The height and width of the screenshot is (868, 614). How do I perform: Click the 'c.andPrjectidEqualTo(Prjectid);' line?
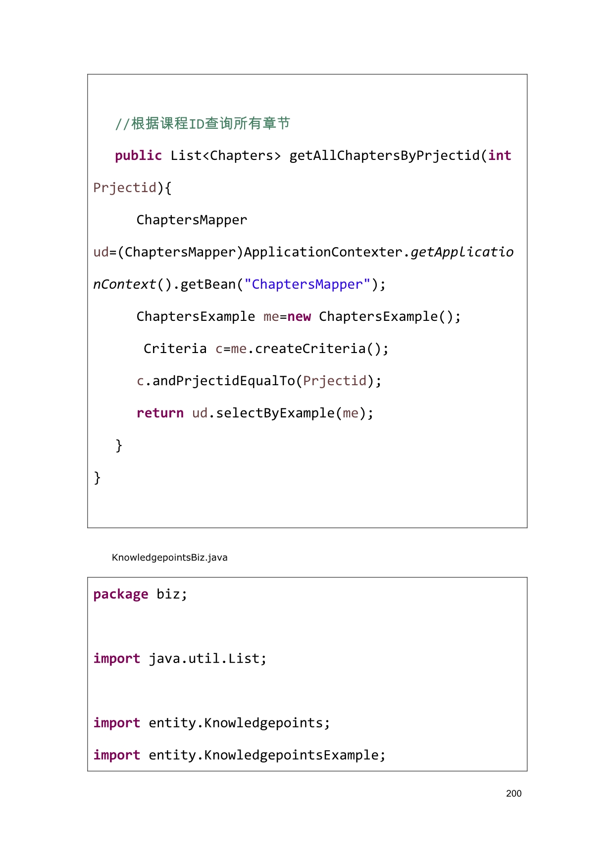coord(259,381)
